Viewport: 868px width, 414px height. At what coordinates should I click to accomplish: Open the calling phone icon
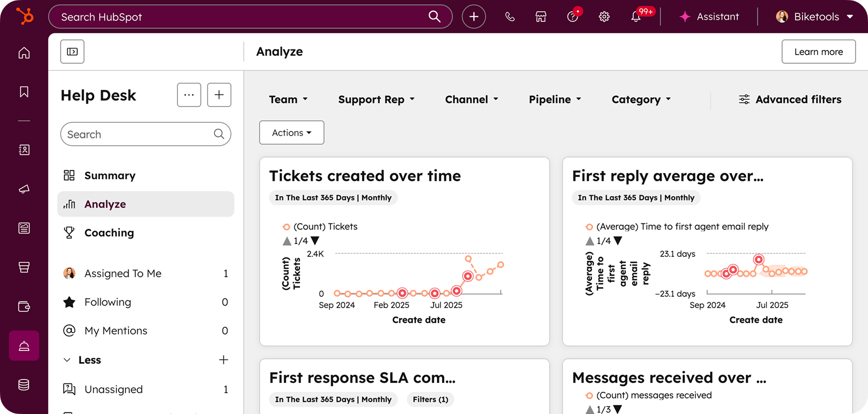pyautogui.click(x=510, y=17)
